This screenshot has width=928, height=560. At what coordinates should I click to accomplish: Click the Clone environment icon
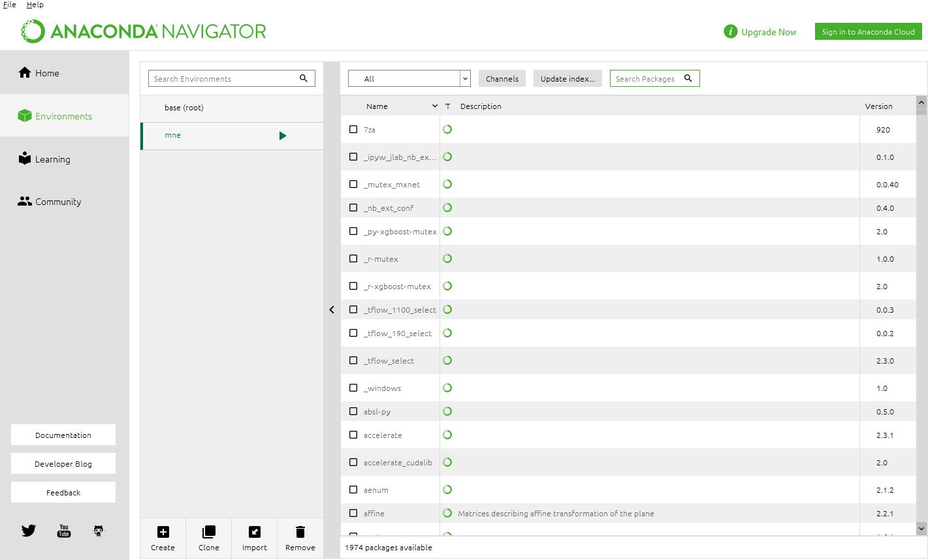tap(209, 532)
